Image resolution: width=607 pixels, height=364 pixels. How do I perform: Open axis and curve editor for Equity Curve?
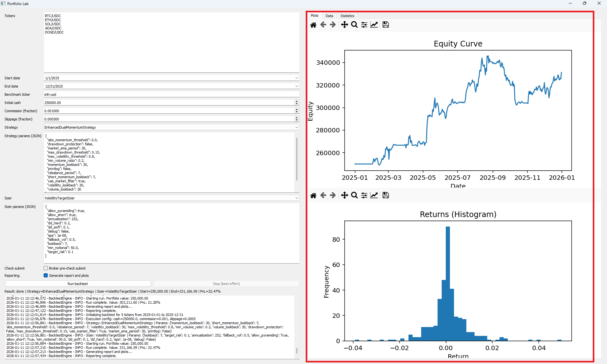pos(374,24)
